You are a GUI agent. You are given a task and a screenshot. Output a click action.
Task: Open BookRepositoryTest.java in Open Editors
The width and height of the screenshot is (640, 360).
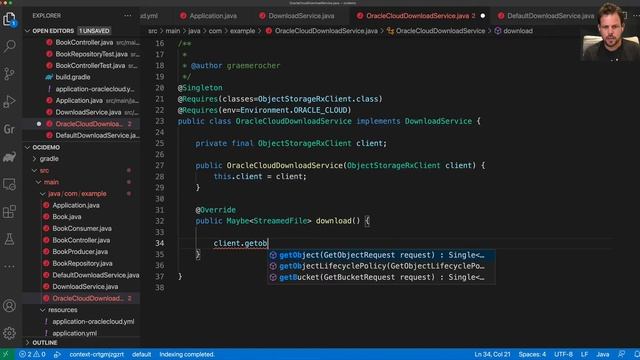point(91,54)
